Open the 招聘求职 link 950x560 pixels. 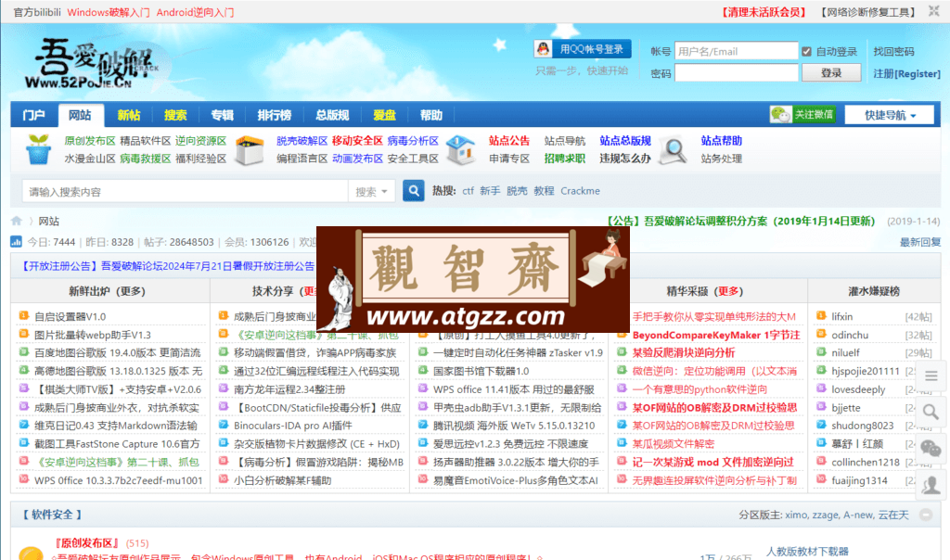tap(565, 159)
